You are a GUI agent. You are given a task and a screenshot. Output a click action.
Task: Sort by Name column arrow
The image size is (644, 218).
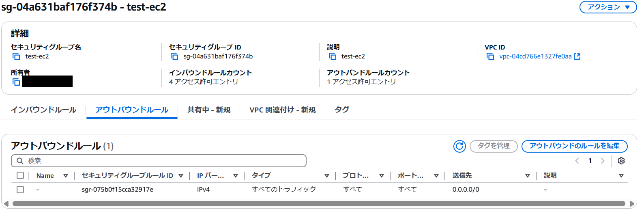[66, 176]
